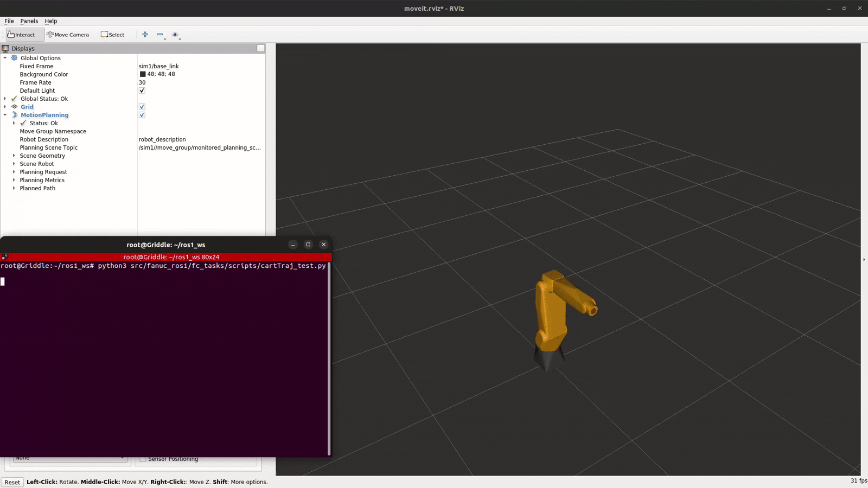Select the Frame Rate value 30
868x488 pixels.
tap(142, 82)
